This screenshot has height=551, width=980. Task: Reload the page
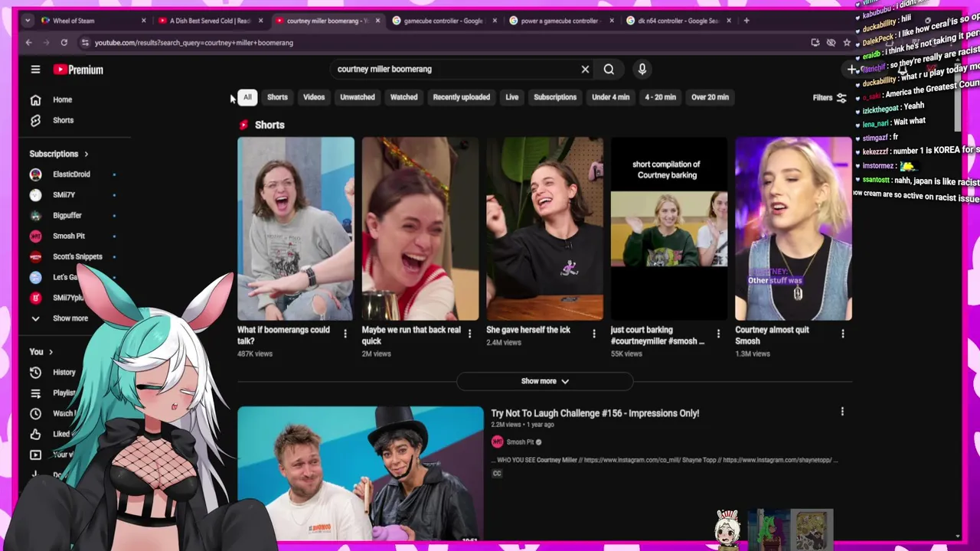(64, 43)
